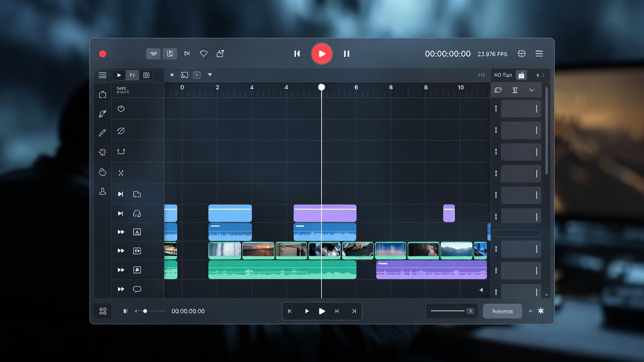Click the Text tool icon in the right panel

click(x=514, y=90)
